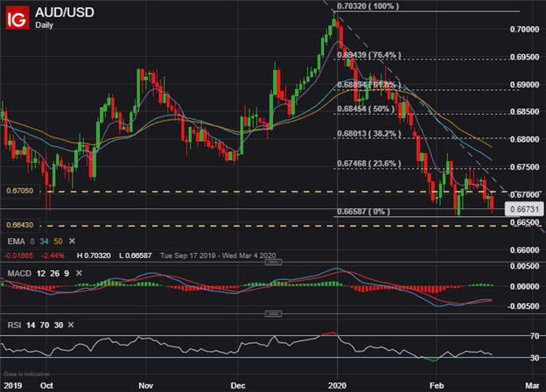The image size is (546, 392).
Task: Remove the EMA indicator with its X
Action: tap(72, 241)
